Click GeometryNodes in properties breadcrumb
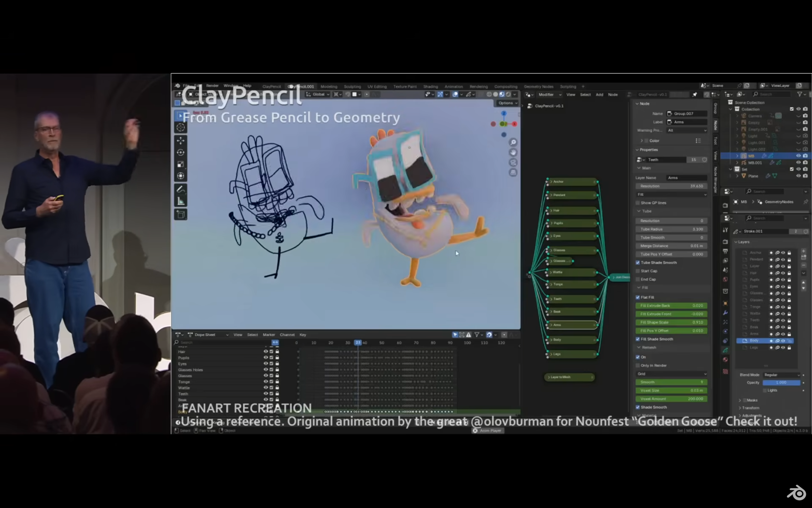Screen dimensions: 812x508 click(x=778, y=202)
